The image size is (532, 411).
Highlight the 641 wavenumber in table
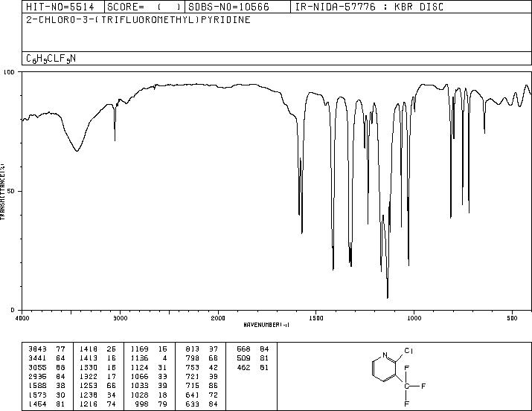(x=193, y=395)
